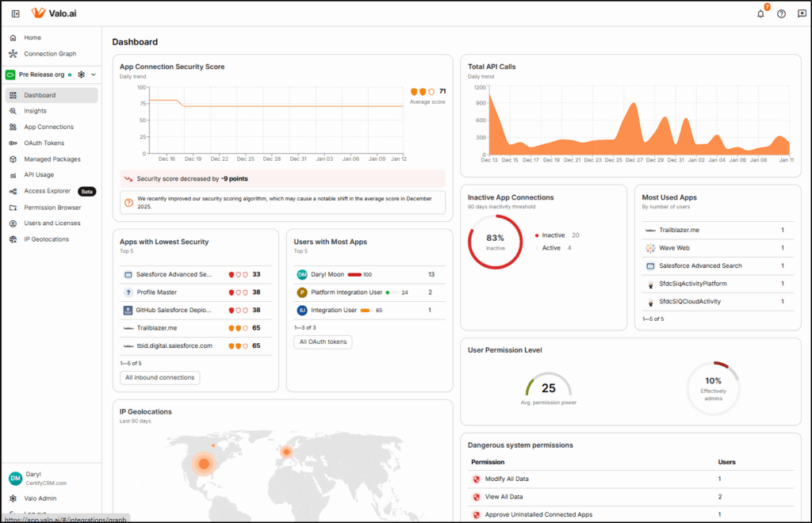Click the Pre Release org settings gear

click(x=81, y=74)
